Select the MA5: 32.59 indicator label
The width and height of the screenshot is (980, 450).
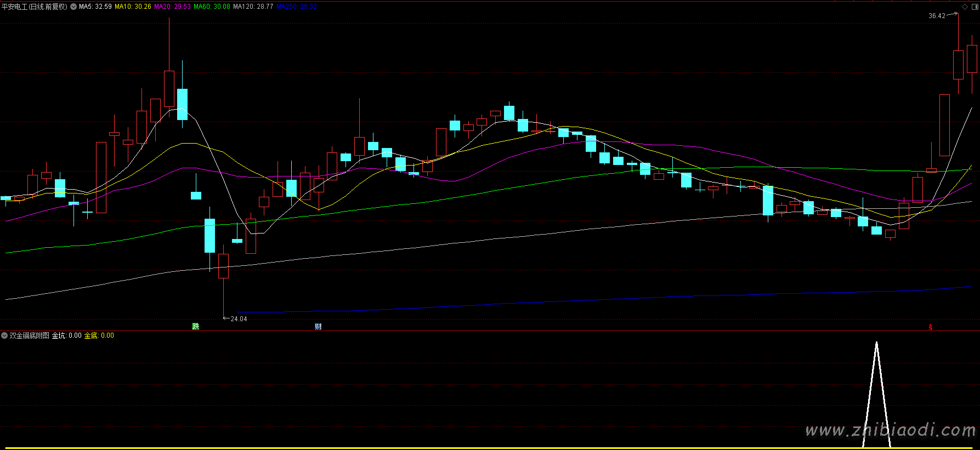coord(95,7)
